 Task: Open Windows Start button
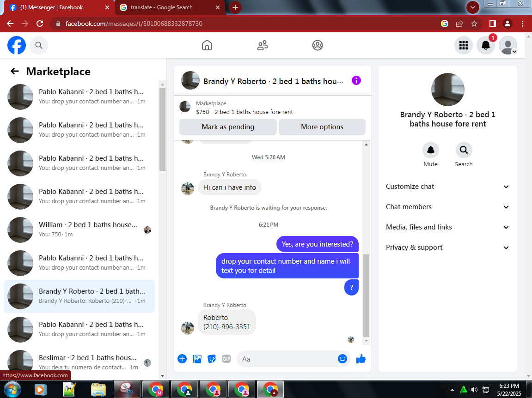12,389
